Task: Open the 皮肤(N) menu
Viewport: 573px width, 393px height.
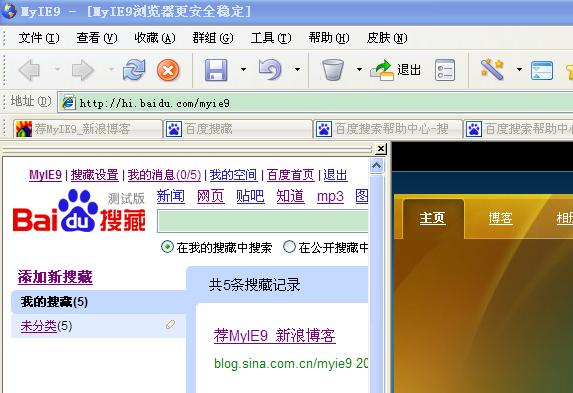Action: point(387,38)
